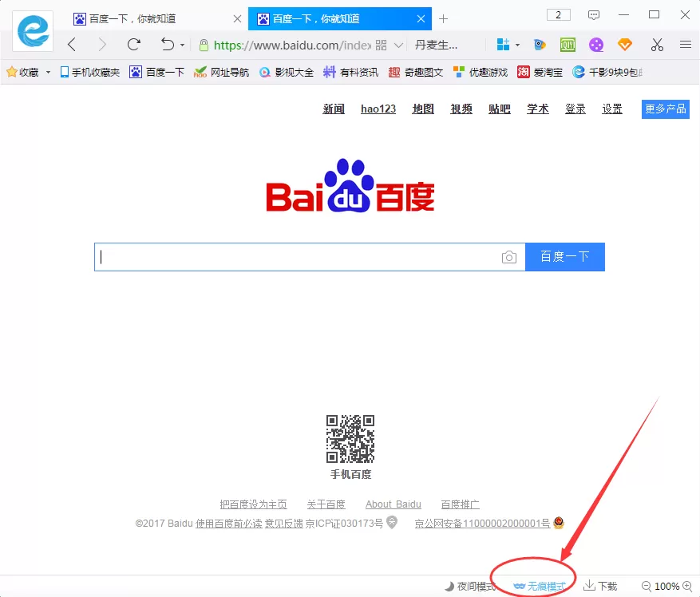Expand the 收藏 dropdown arrow
Screen dimensions: 700x597
(48, 72)
